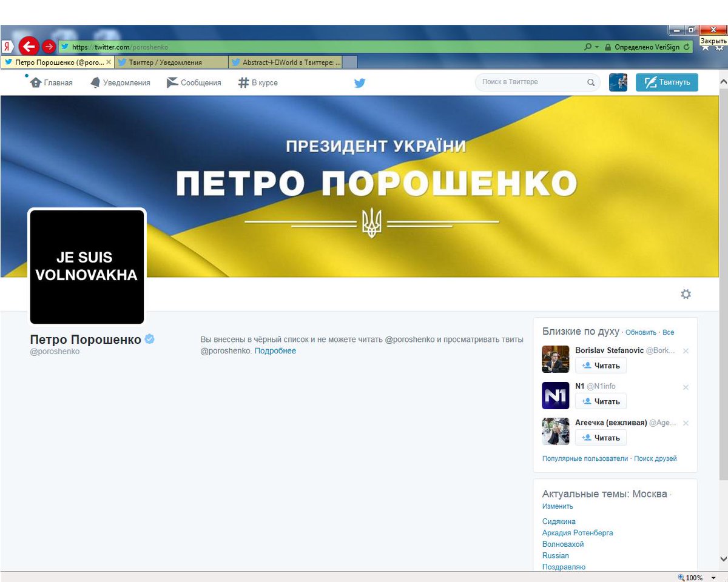This screenshot has height=582, width=728.
Task: Click the search magnifier inside Twitter search box
Action: click(x=591, y=82)
